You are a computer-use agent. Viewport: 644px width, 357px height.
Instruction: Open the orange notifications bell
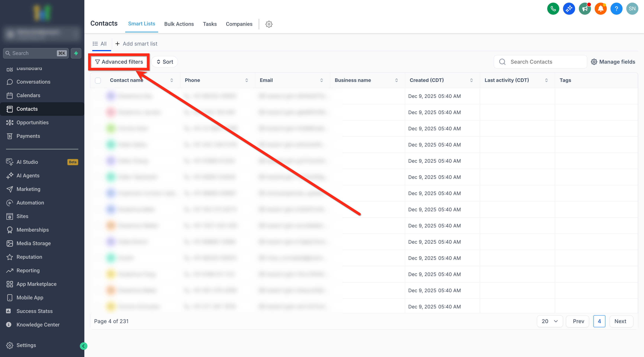tap(601, 9)
